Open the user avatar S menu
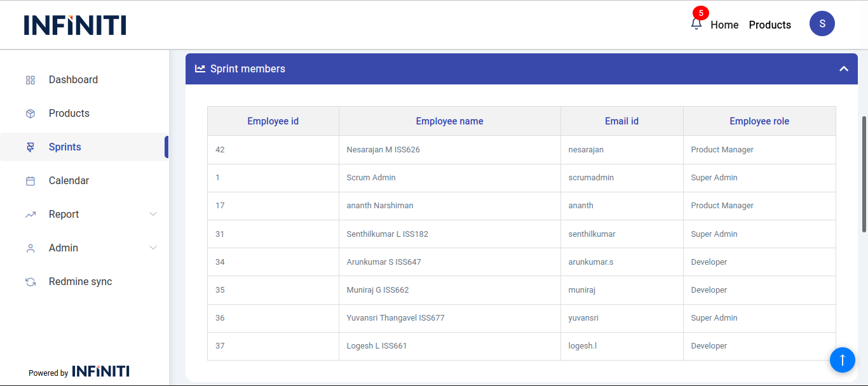The height and width of the screenshot is (386, 868). coord(822,23)
